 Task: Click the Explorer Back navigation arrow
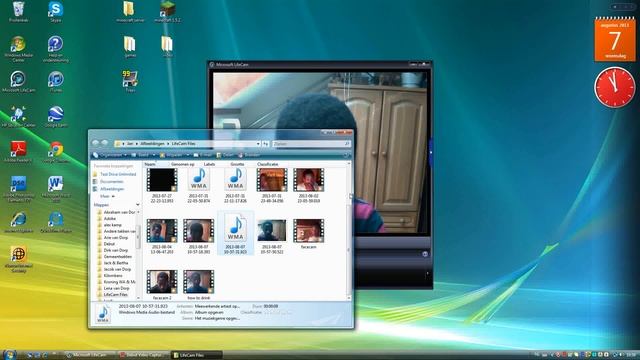point(96,143)
